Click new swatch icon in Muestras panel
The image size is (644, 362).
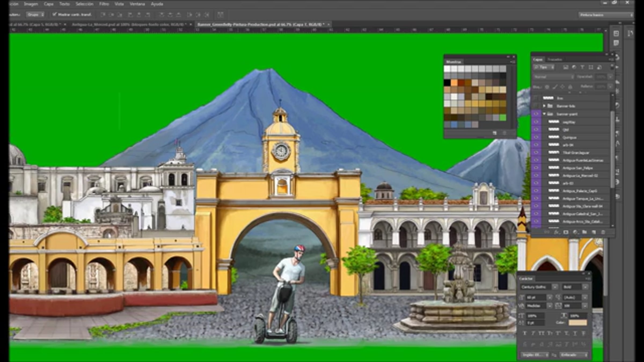coord(495,133)
